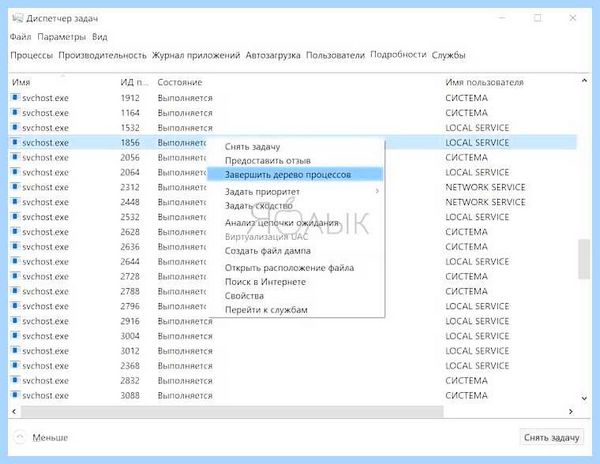This screenshot has height=464, width=600.
Task: Open the Параметры menu
Action: [62, 37]
